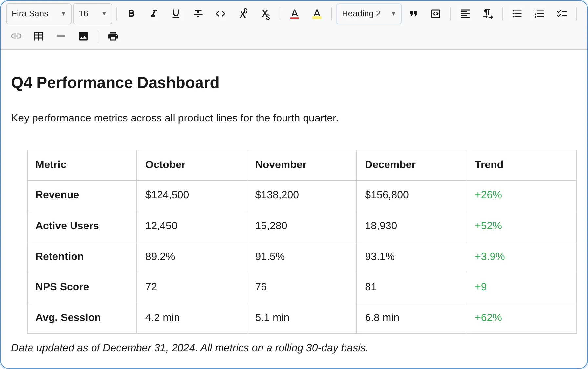Insert a block quote
The width and height of the screenshot is (588, 369).
[x=413, y=14]
